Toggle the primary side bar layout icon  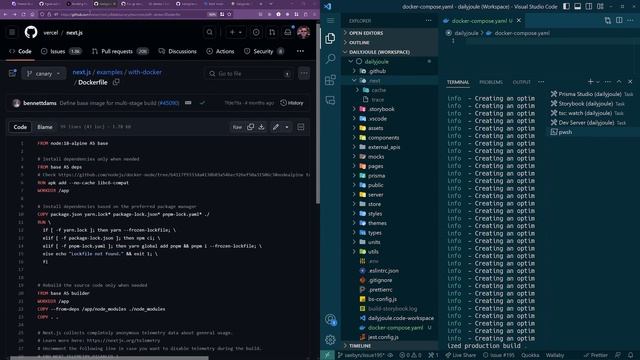coord(566,7)
